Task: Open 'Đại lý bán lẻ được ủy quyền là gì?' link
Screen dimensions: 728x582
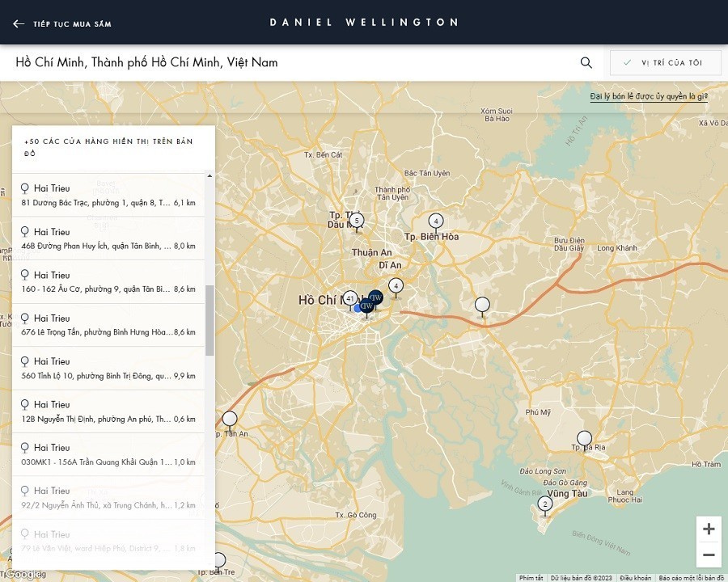Action: [x=649, y=96]
